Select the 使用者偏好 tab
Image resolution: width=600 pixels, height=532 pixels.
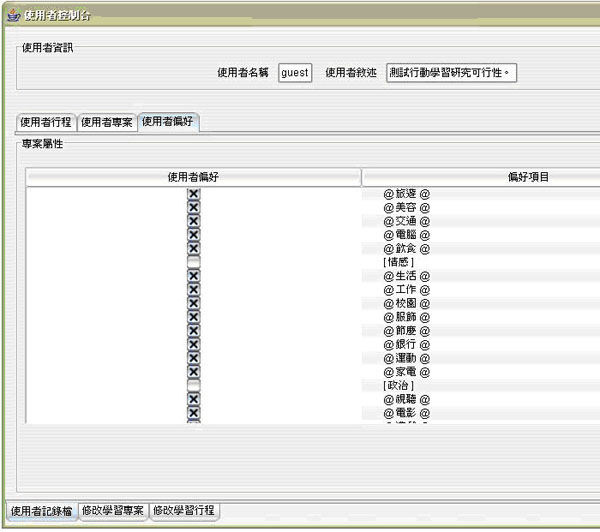[x=168, y=122]
